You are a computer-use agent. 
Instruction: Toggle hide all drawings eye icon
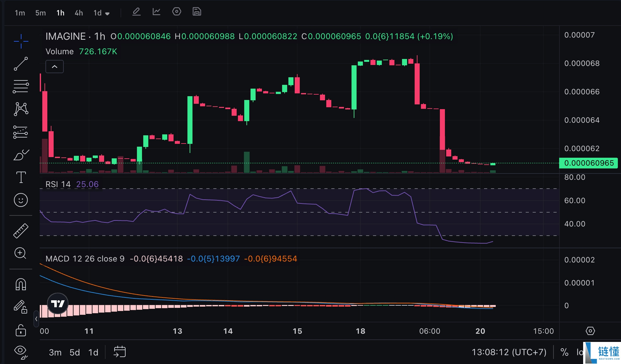21,352
